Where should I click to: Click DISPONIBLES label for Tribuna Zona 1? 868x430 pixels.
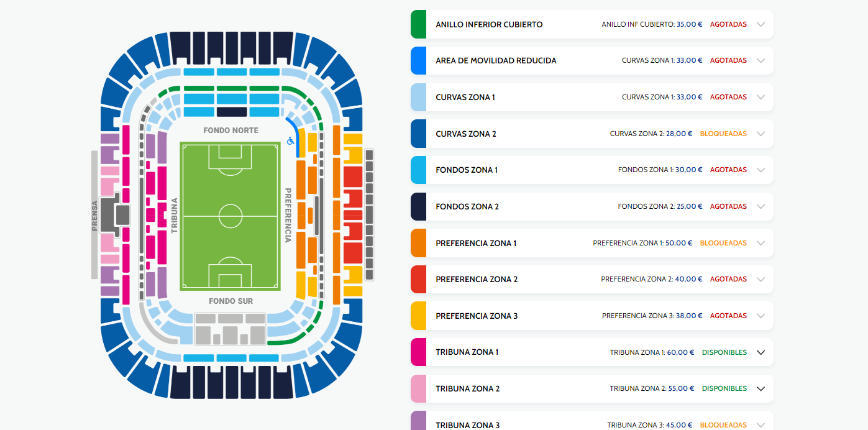(724, 352)
